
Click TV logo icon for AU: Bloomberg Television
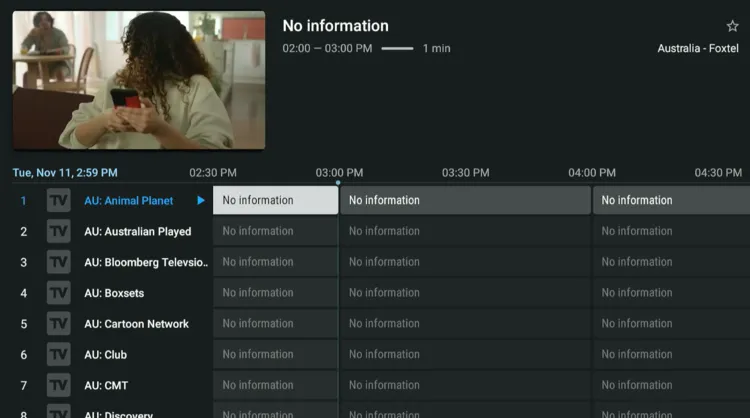[58, 262]
